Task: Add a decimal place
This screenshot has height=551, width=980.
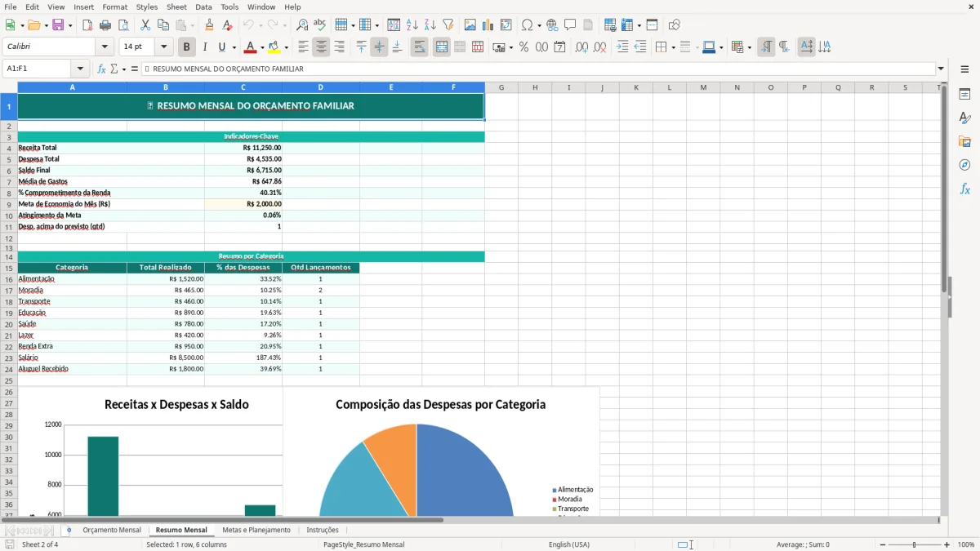Action: coord(581,47)
